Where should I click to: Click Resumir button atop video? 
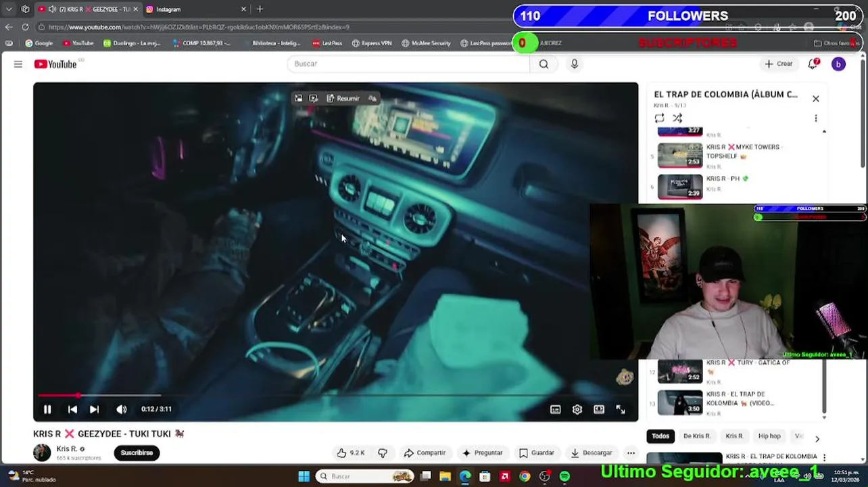[343, 99]
